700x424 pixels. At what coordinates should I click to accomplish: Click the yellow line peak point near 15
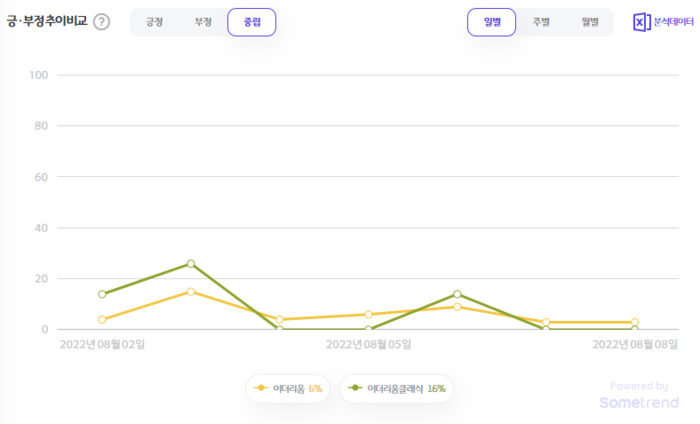coord(191,292)
